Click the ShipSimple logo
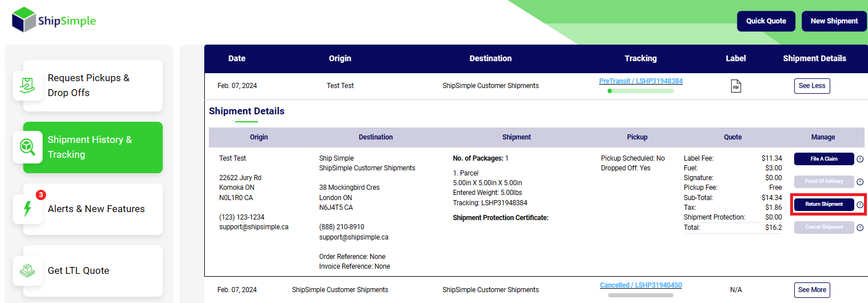Screen dimensions: 868x303 pos(54,21)
